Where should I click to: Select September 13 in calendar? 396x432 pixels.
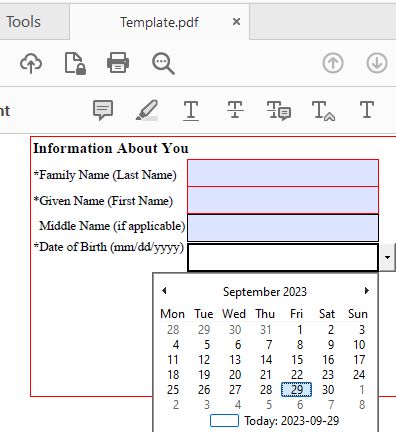click(x=235, y=360)
